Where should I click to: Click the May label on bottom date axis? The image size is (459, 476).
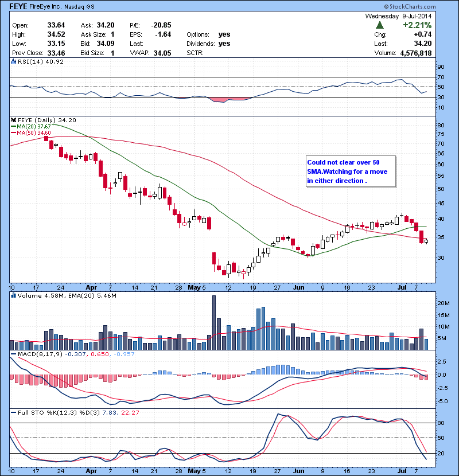pos(192,470)
